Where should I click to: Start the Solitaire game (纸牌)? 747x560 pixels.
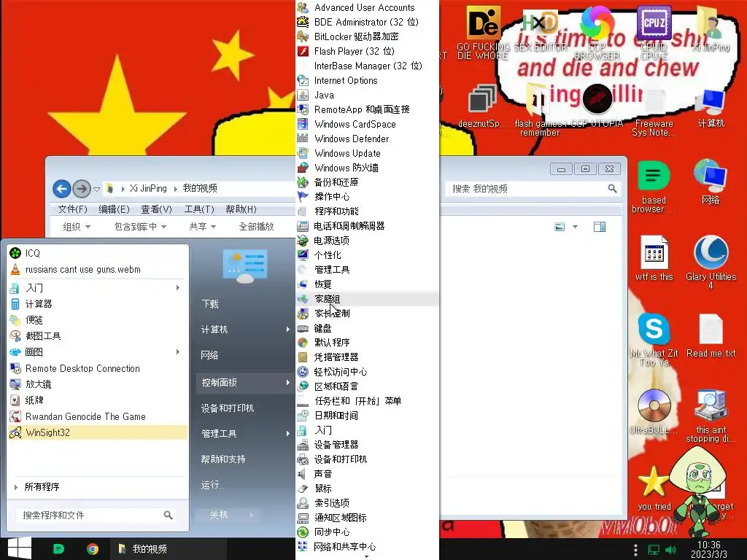pos(98,400)
